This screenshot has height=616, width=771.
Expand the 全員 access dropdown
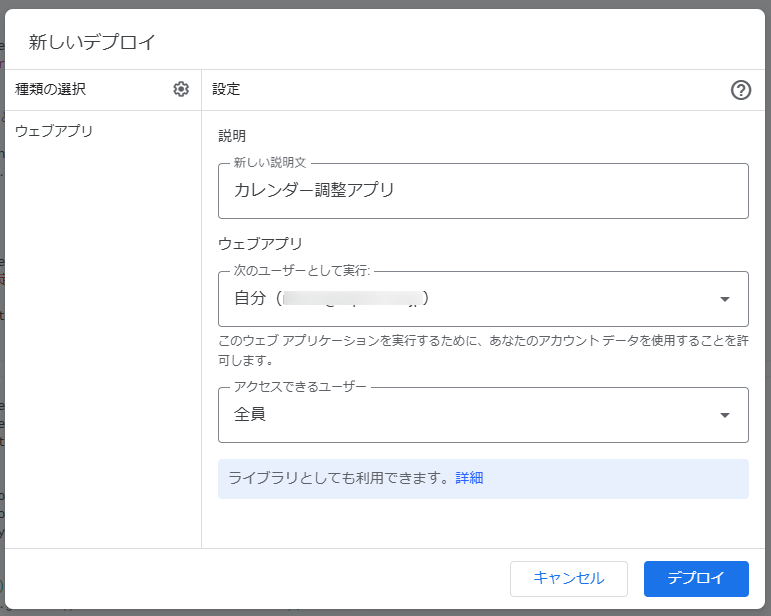(x=470, y=415)
